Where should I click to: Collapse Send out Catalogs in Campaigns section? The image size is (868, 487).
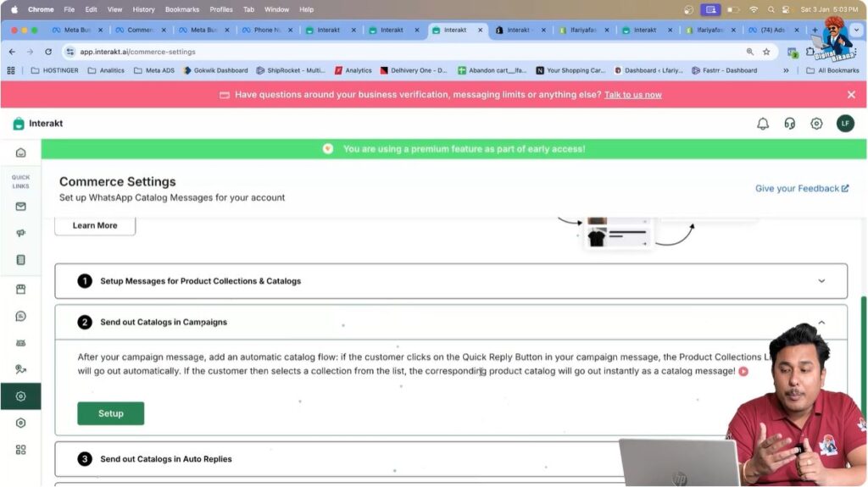pos(821,322)
